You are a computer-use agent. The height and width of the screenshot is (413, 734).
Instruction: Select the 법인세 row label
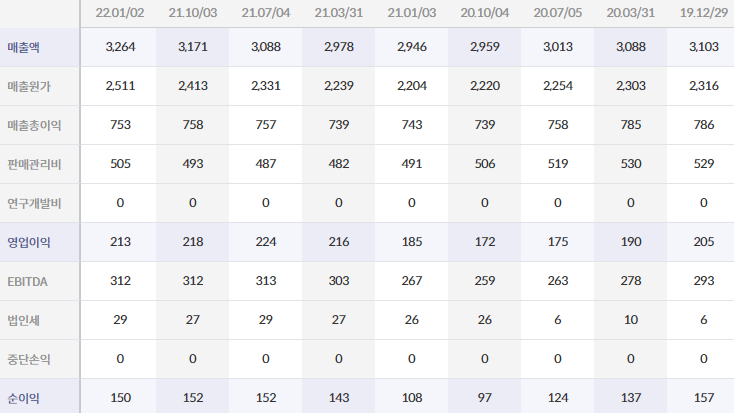23,320
